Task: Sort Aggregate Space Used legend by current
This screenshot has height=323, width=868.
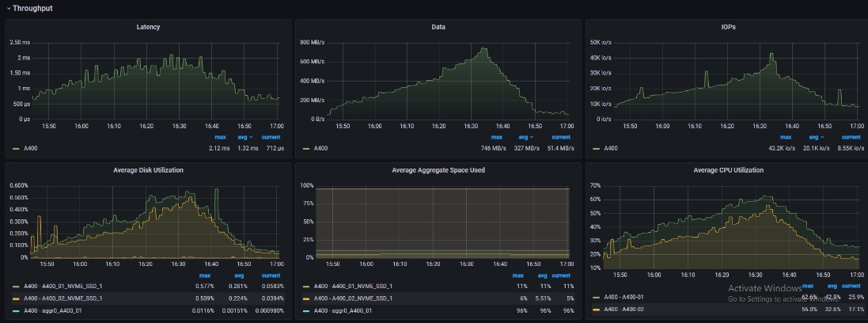Action: (561, 275)
